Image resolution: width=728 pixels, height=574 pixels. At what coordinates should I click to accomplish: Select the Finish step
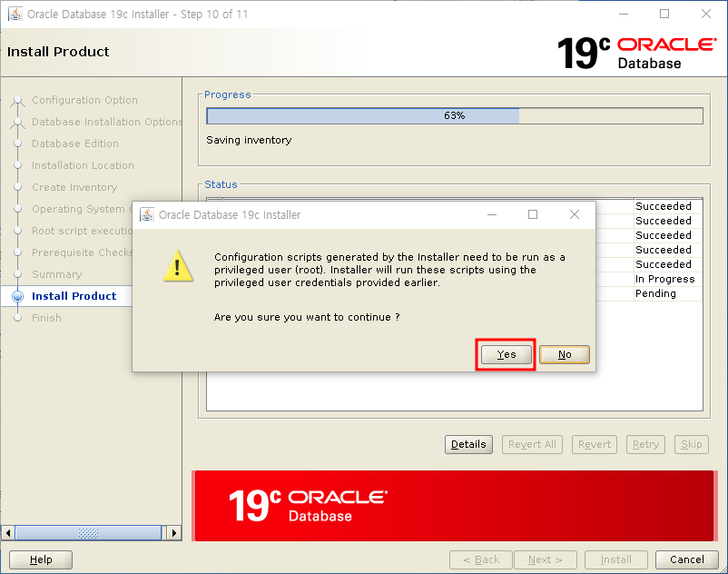(x=46, y=318)
